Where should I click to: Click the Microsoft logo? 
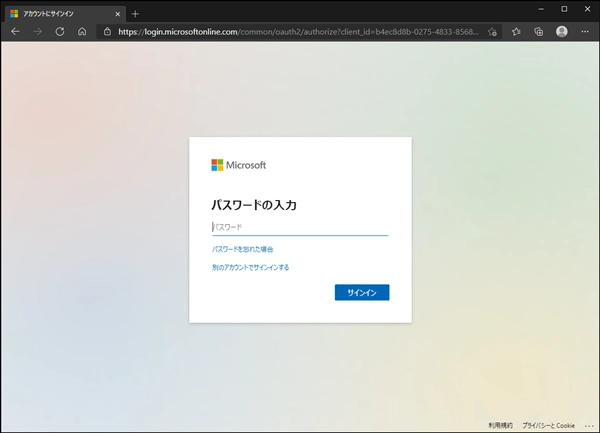coord(239,165)
